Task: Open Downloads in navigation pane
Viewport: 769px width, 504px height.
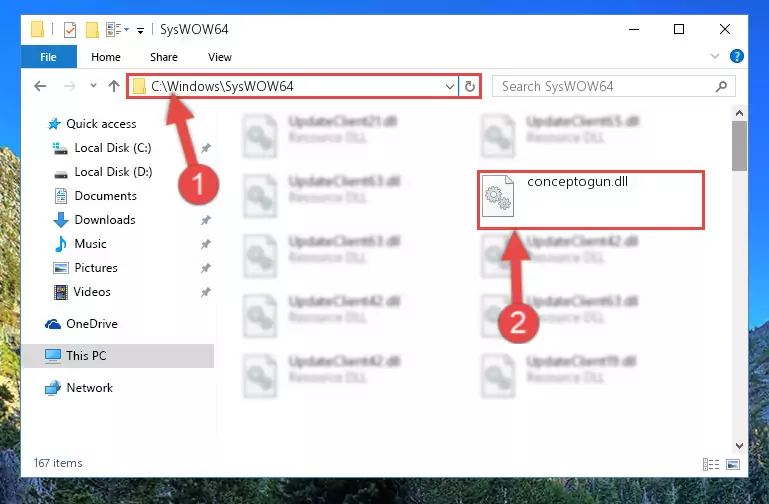Action: tap(105, 220)
